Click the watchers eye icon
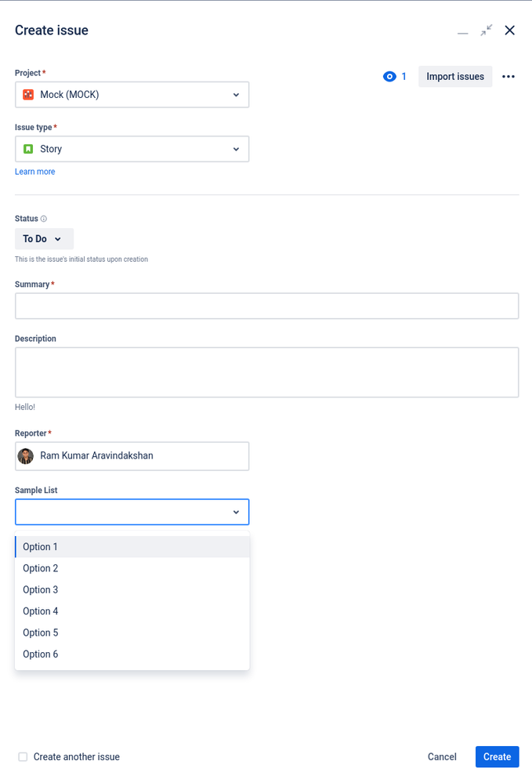Screen dimensions: 532x783 [389, 76]
